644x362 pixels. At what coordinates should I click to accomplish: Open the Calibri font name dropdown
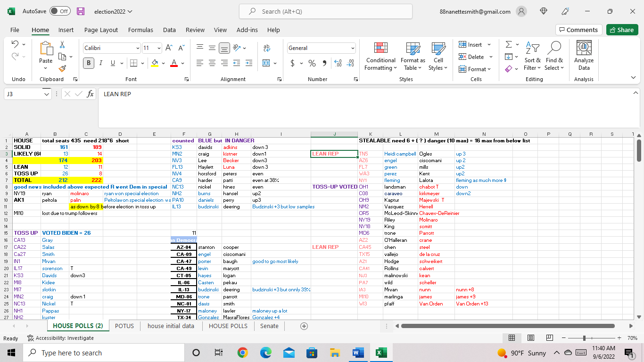click(138, 48)
